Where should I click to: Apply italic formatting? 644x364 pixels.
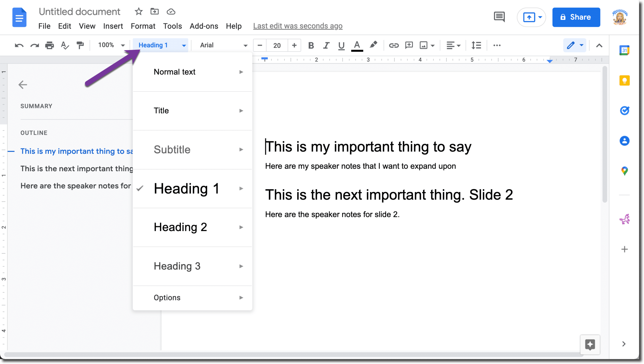(326, 46)
